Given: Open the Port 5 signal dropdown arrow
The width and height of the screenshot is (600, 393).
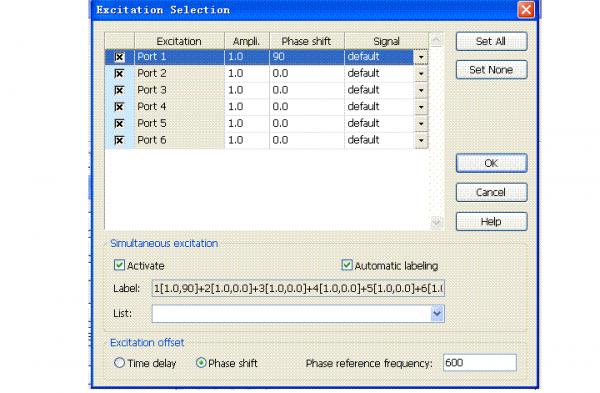Looking at the screenshot, I should 421,124.
